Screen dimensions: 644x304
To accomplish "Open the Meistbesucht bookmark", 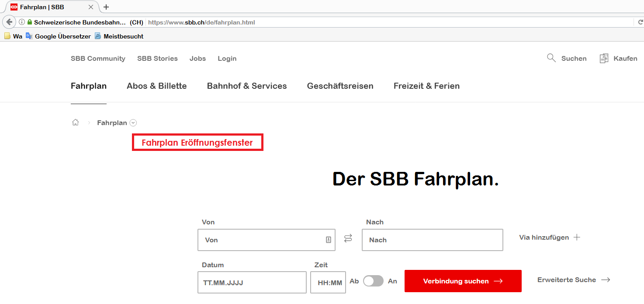I will 119,36.
